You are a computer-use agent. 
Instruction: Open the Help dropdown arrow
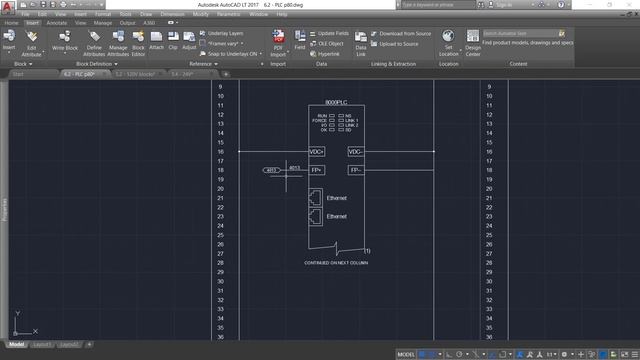(568, 5)
